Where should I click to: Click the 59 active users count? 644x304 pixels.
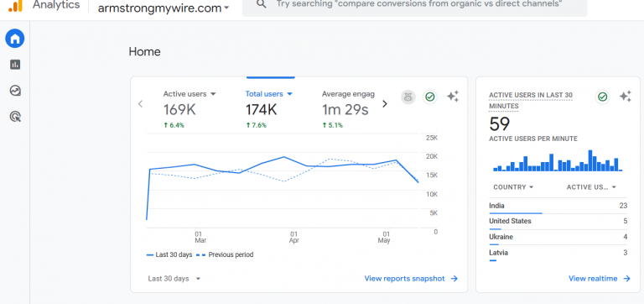500,123
